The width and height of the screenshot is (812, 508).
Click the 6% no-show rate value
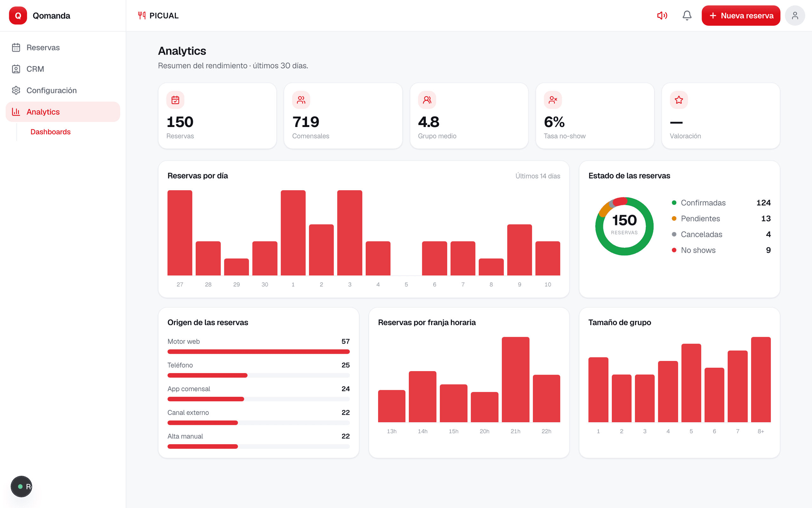click(x=554, y=122)
